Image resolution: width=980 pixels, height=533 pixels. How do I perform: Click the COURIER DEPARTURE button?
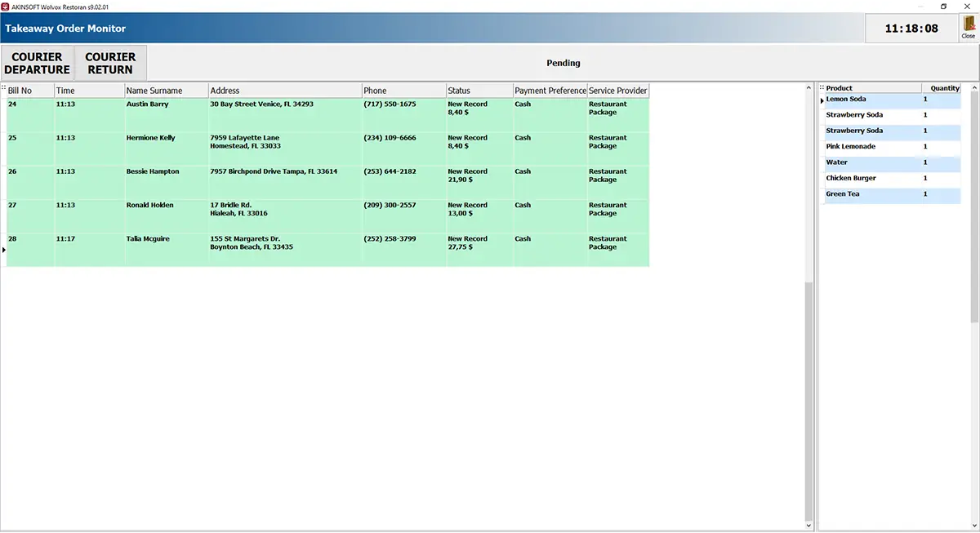tap(37, 63)
